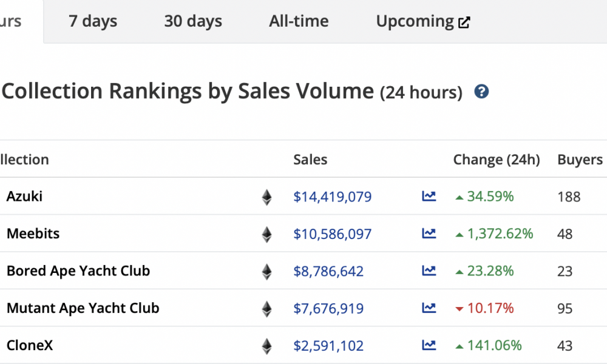Switch to the All-time tab
This screenshot has height=364, width=607.
tap(299, 21)
